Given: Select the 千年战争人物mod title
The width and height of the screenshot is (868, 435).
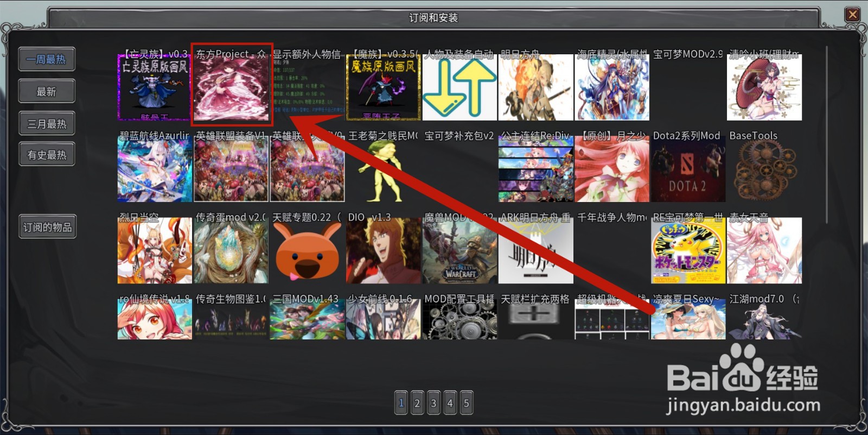Looking at the screenshot, I should [x=612, y=217].
